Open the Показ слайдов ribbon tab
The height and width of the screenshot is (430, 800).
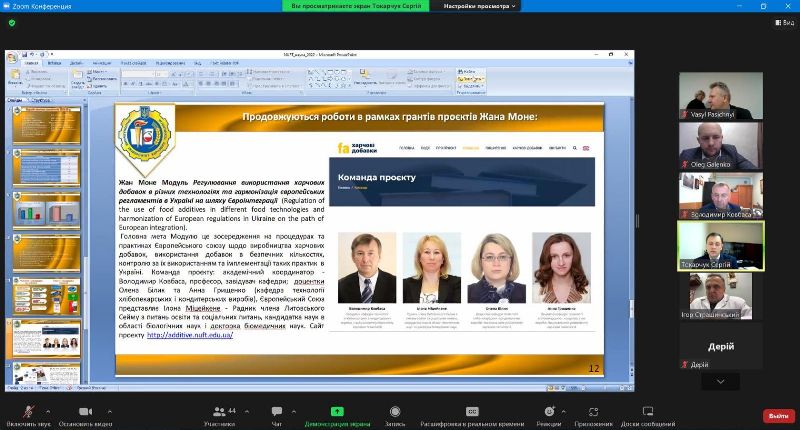point(134,63)
